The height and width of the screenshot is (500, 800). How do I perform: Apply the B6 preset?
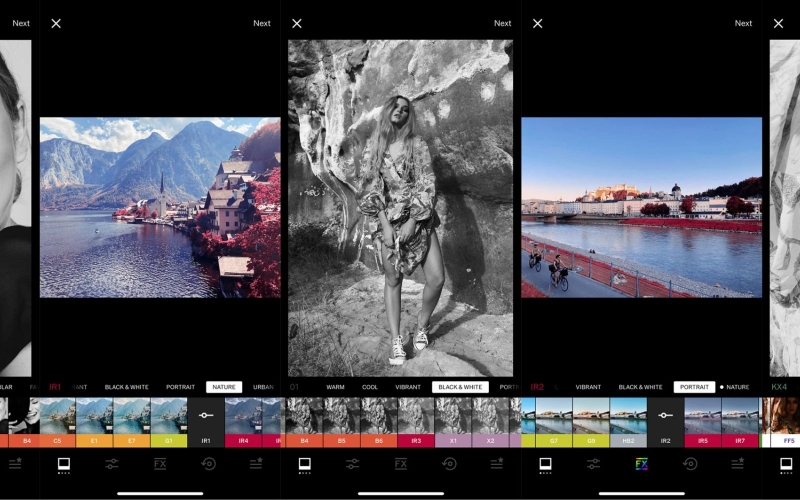click(x=379, y=422)
